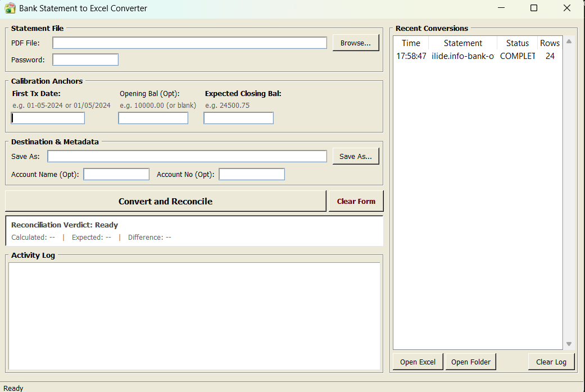Click the Recent Conversions scrollbar up arrow
The image size is (585, 392).
[569, 42]
